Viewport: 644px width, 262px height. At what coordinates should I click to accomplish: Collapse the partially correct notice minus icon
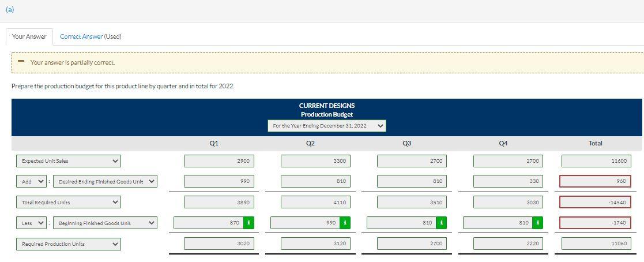21,62
